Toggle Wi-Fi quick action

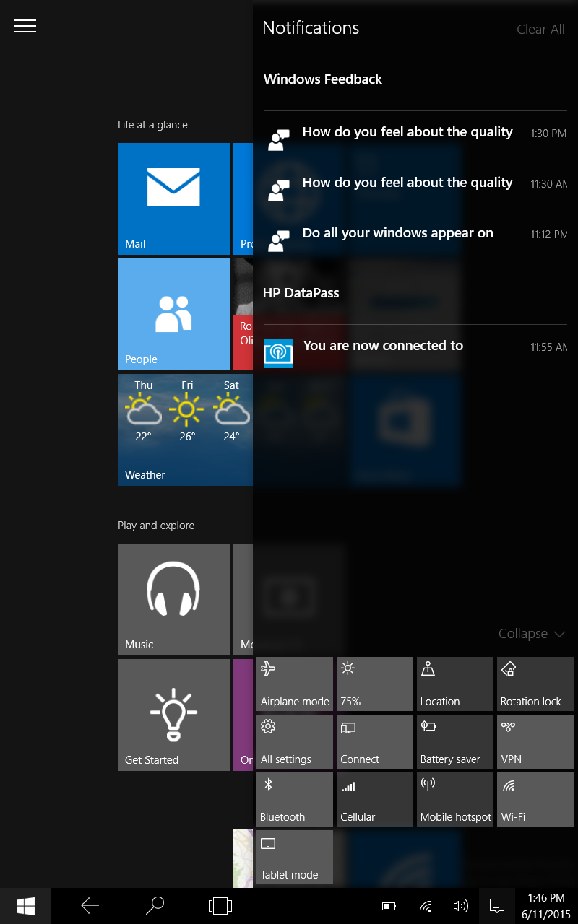point(535,799)
